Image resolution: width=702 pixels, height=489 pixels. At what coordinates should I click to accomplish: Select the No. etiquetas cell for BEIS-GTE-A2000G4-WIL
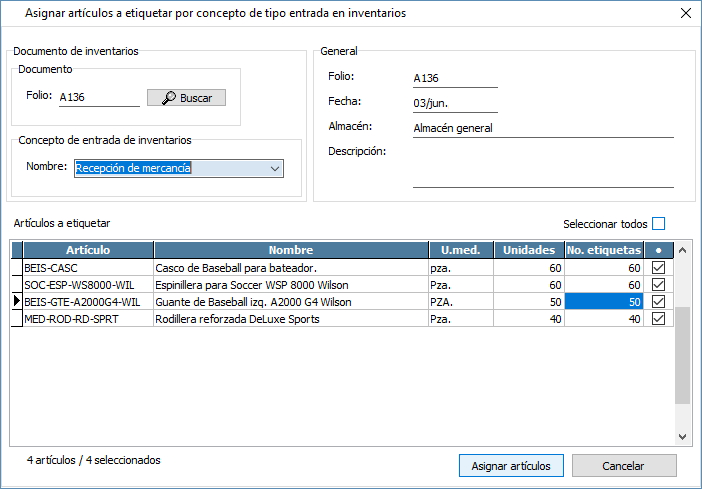coord(603,302)
